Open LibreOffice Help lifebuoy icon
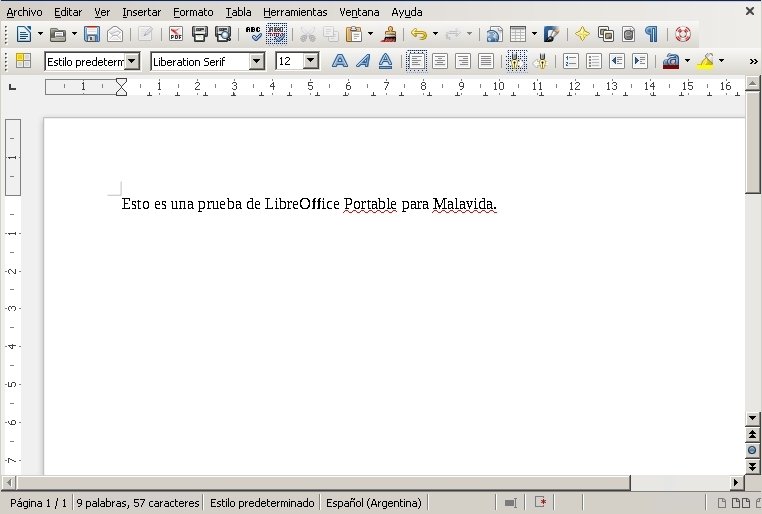Screen dimensions: 762x514 click(x=683, y=34)
